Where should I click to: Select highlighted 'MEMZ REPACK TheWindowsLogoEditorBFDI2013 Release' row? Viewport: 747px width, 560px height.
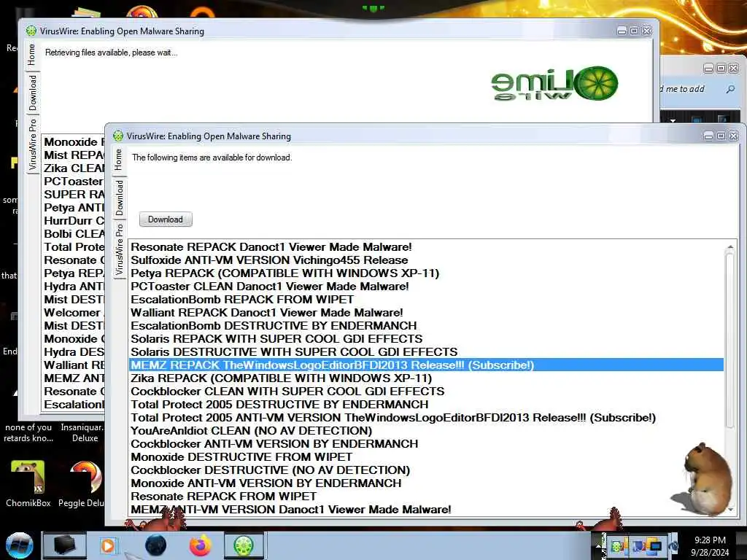coord(426,365)
